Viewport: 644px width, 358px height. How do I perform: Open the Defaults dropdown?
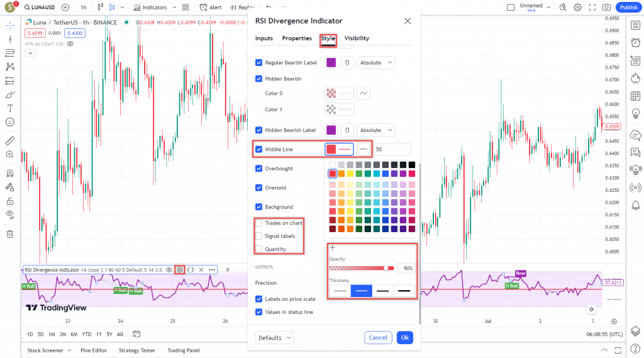274,337
